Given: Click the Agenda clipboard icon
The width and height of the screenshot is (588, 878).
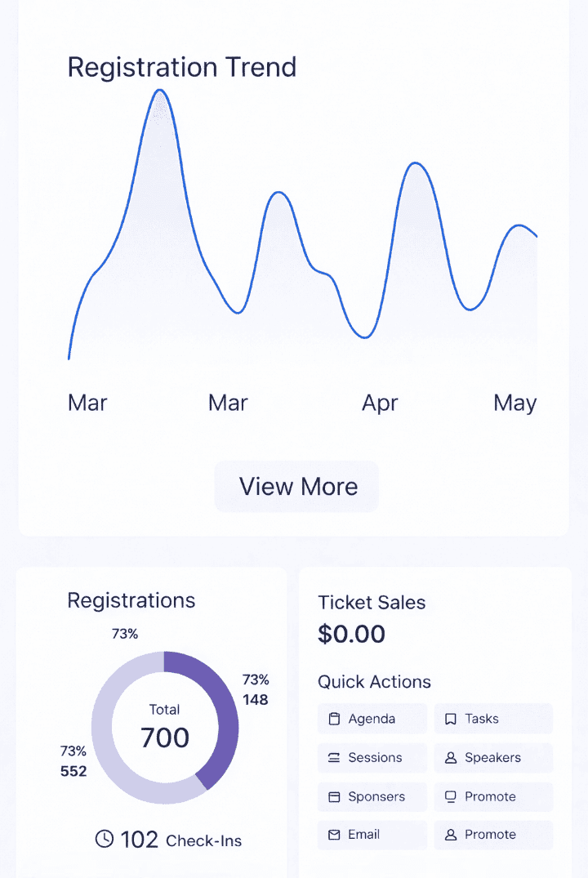Looking at the screenshot, I should [x=333, y=720].
